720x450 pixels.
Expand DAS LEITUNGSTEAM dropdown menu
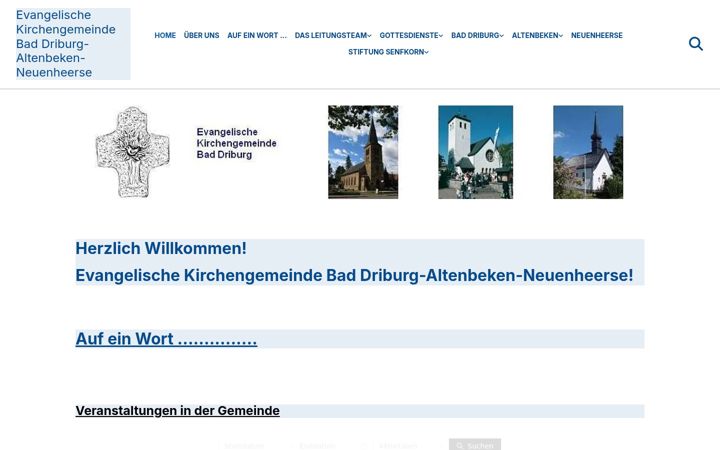333,35
